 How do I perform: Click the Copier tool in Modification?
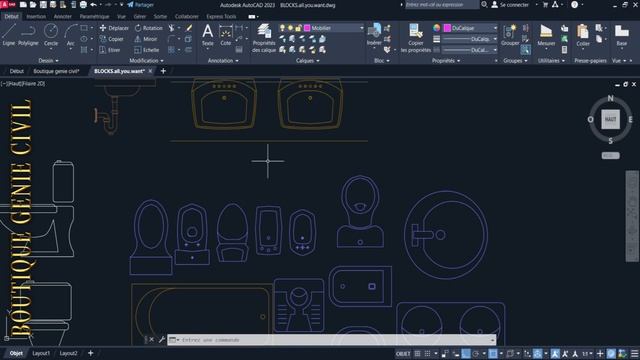pos(111,39)
